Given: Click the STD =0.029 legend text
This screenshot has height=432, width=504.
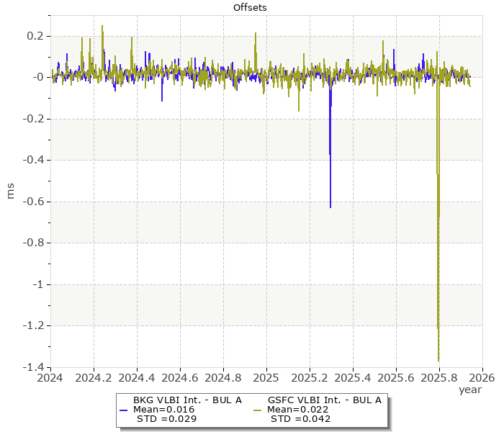Looking at the screenshot, I should click(166, 419).
